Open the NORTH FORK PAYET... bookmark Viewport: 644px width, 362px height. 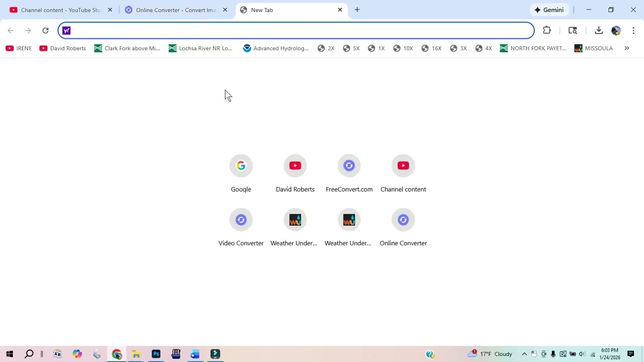pyautogui.click(x=533, y=48)
